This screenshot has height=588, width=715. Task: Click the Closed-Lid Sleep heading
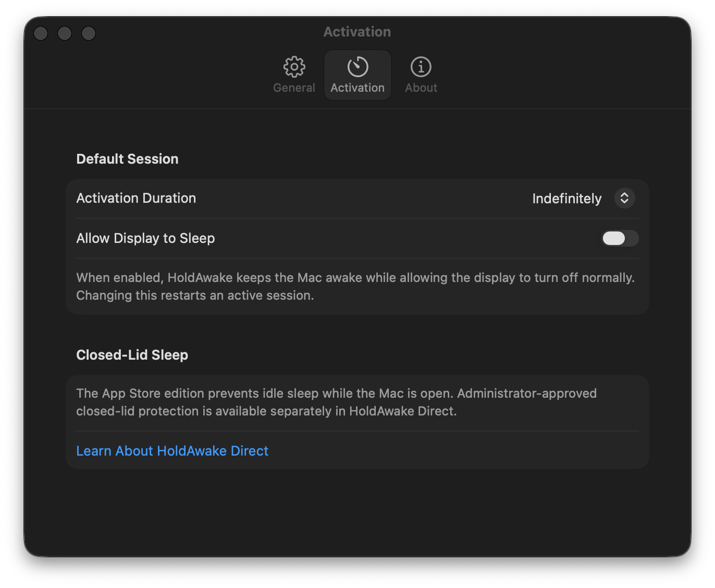point(132,355)
